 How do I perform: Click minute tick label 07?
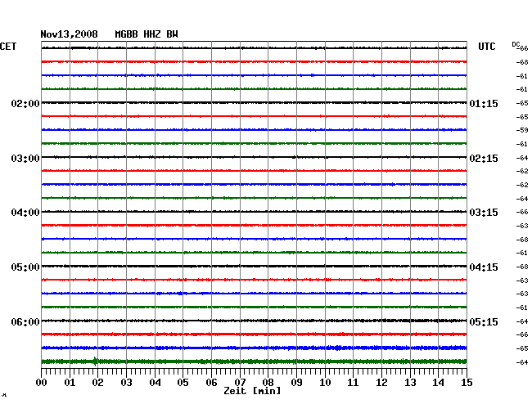(240, 382)
